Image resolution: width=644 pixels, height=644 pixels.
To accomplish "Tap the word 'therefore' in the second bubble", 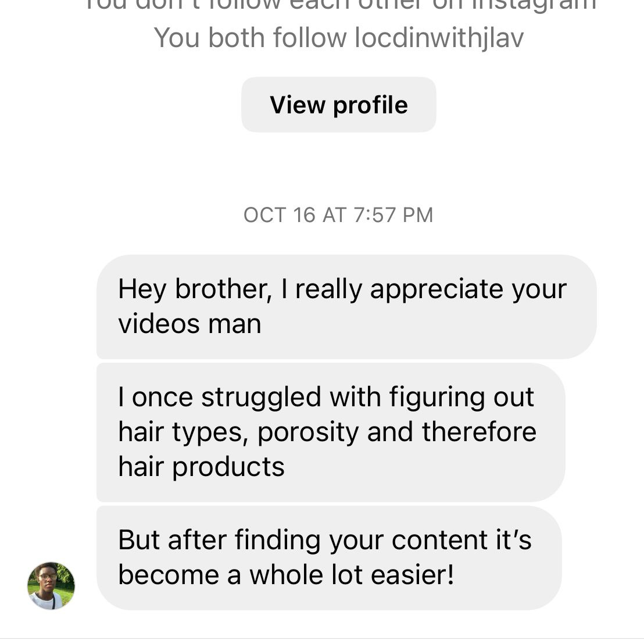I will [479, 432].
